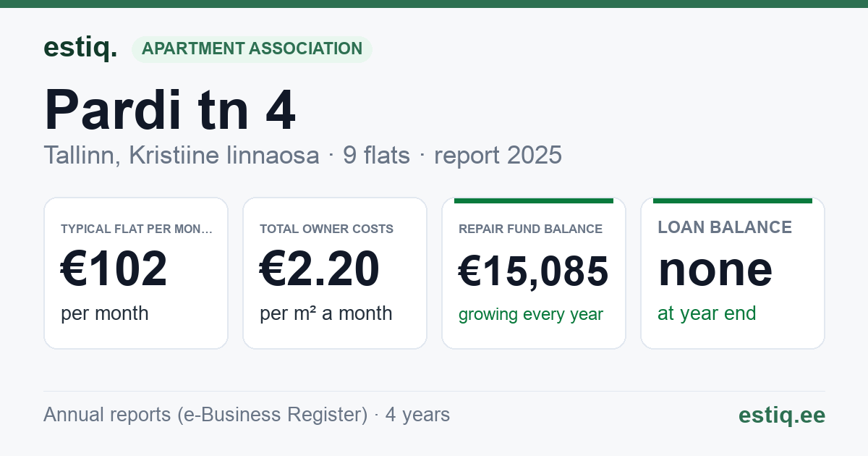Screen dimensions: 868x456
Task: Click the €15,085 amount
Action: [534, 272]
